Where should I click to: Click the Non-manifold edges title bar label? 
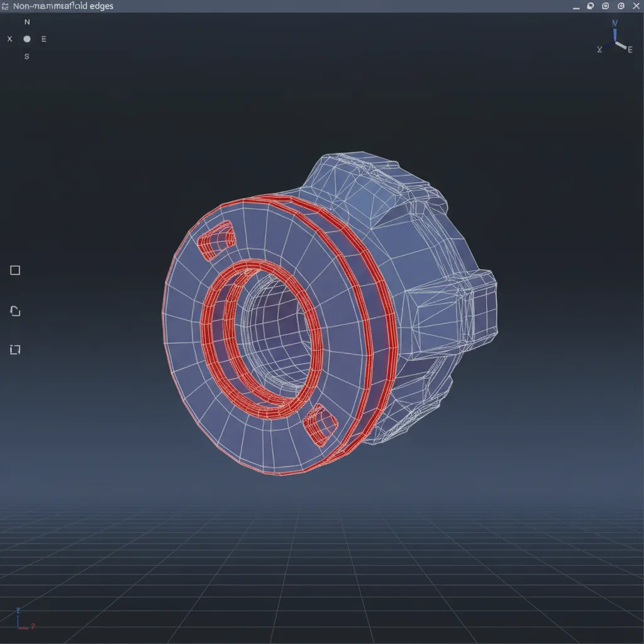pos(63,6)
